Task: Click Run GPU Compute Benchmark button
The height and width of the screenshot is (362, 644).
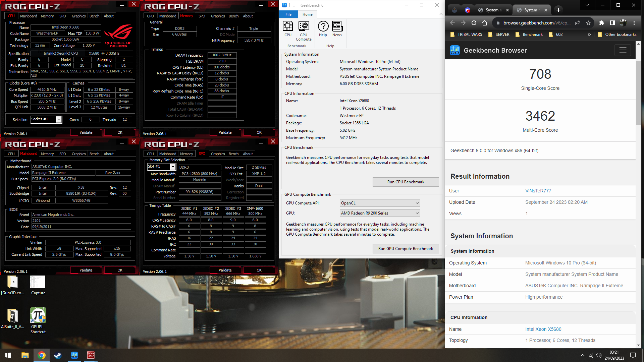Action: (x=406, y=249)
